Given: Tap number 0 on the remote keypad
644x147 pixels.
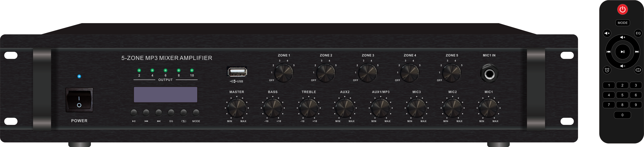Looking at the screenshot, I should [622, 115].
